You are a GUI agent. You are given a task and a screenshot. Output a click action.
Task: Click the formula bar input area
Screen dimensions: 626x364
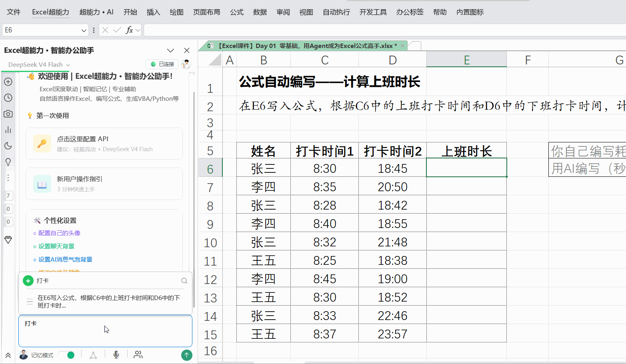pos(385,30)
